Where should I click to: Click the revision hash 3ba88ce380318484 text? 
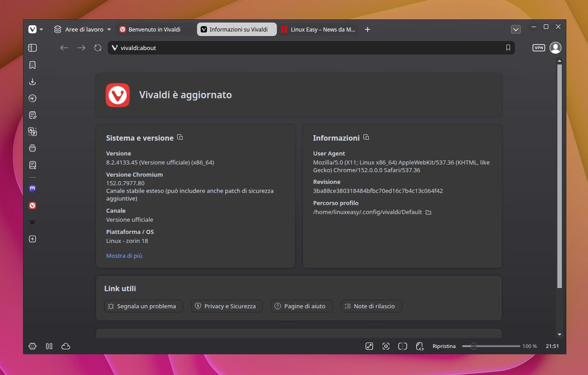click(378, 191)
